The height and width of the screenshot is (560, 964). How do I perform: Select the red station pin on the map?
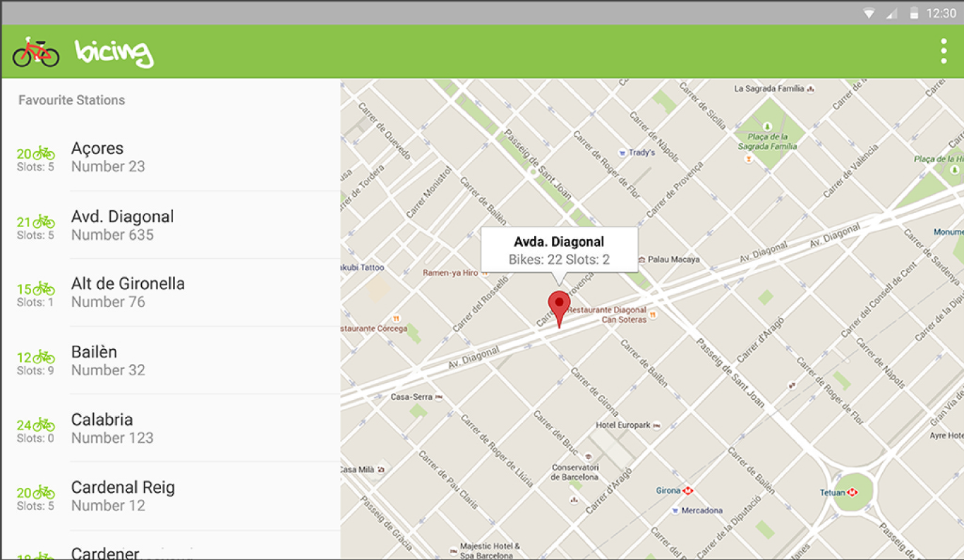click(559, 309)
